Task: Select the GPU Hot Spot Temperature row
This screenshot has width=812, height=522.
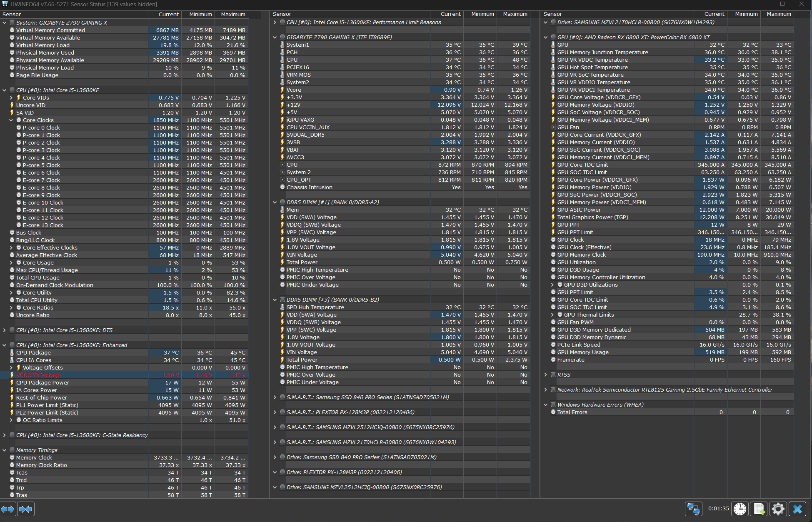Action: click(592, 67)
